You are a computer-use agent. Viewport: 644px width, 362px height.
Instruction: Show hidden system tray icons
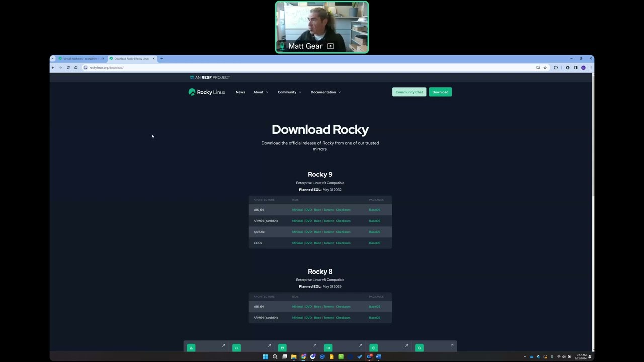pos(525,357)
